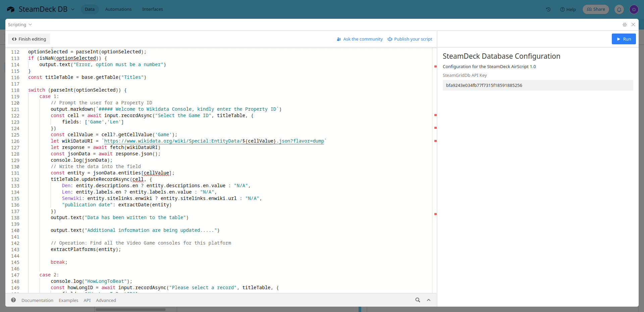Open the Automations tab
Viewport: 644px width, 312px height.
118,9
